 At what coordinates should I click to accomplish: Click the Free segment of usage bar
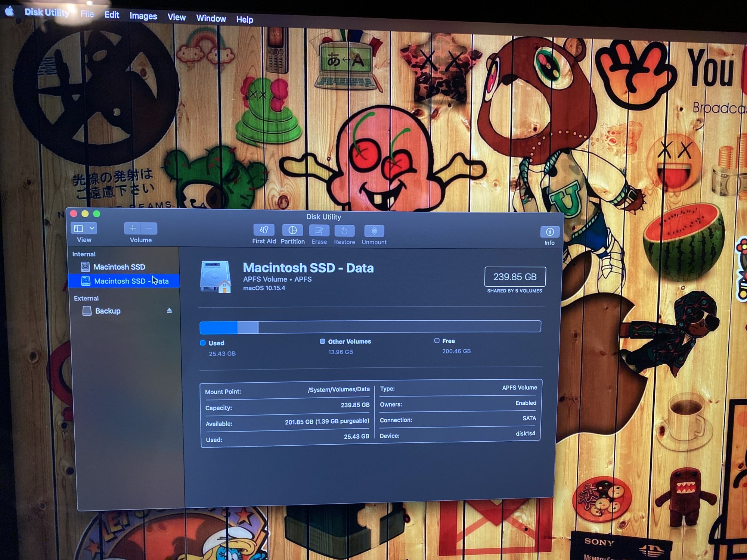point(399,326)
